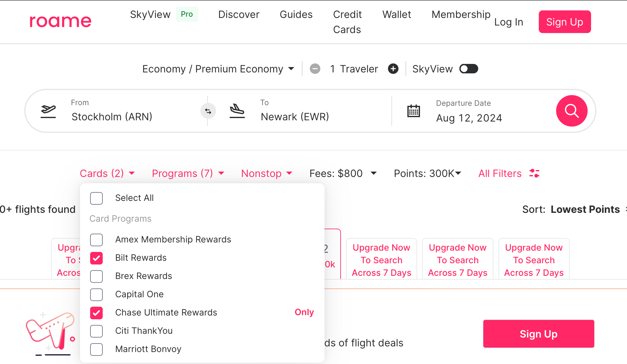The image size is (627, 364).
Task: Expand the Programs (7) filter dropdown
Action: click(x=188, y=173)
